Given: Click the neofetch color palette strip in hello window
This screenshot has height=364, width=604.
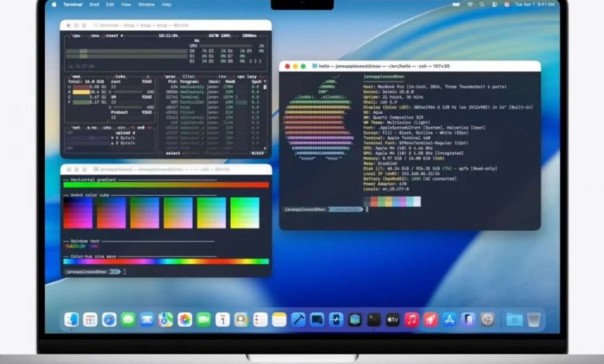Looking at the screenshot, I should 392,201.
